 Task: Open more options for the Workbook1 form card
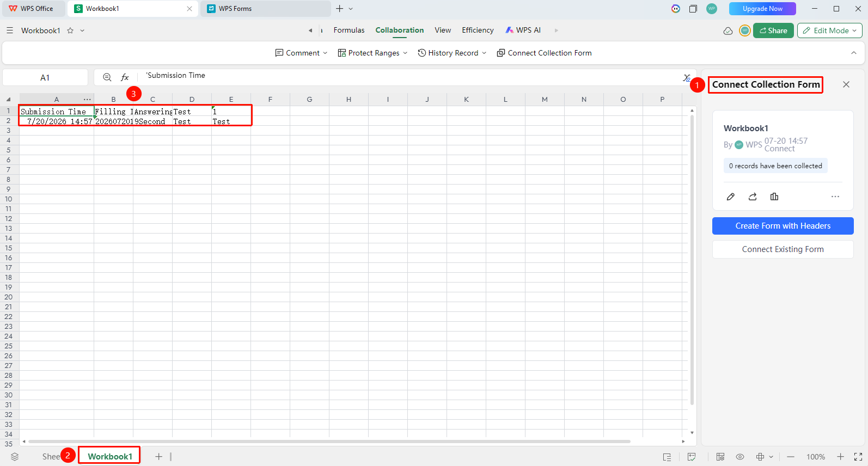click(835, 197)
